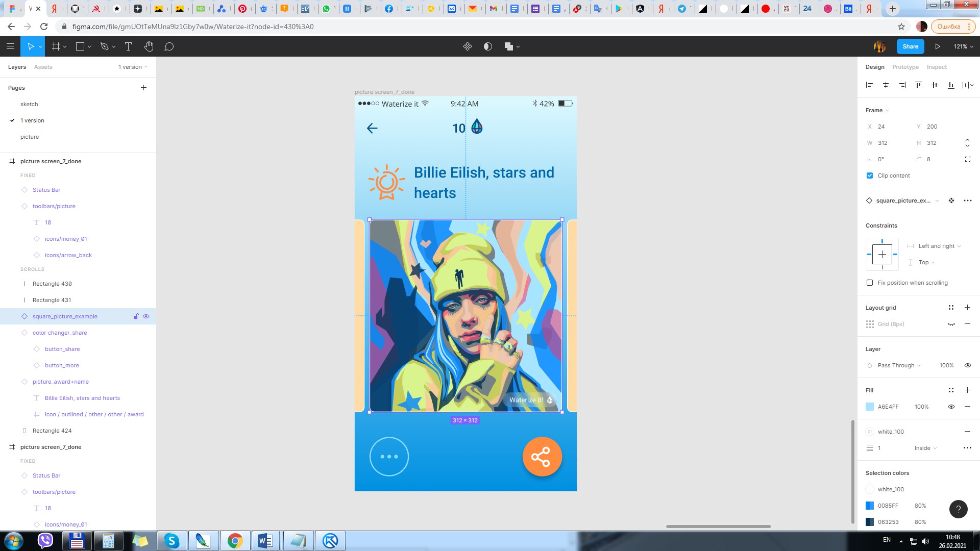Switch to the Assets tab

[x=43, y=67]
